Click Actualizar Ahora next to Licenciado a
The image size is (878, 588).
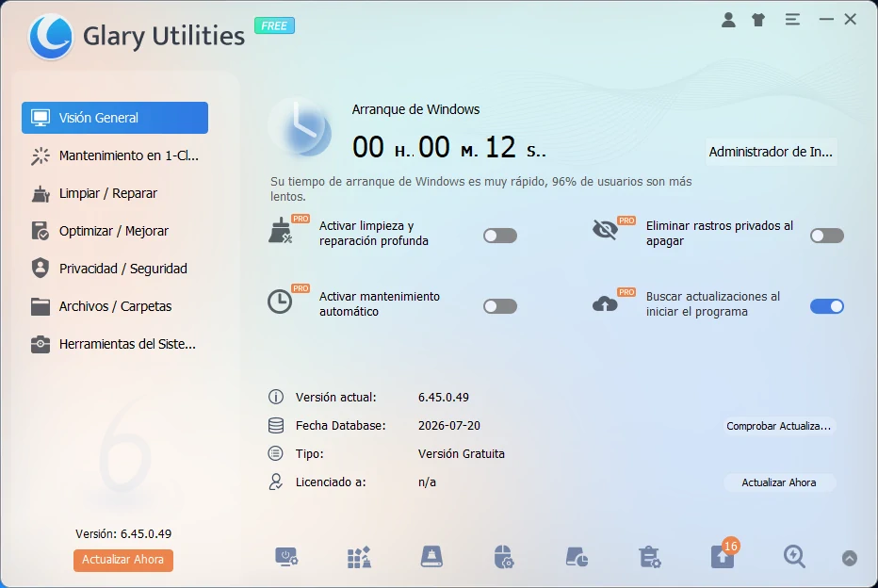coord(779,482)
